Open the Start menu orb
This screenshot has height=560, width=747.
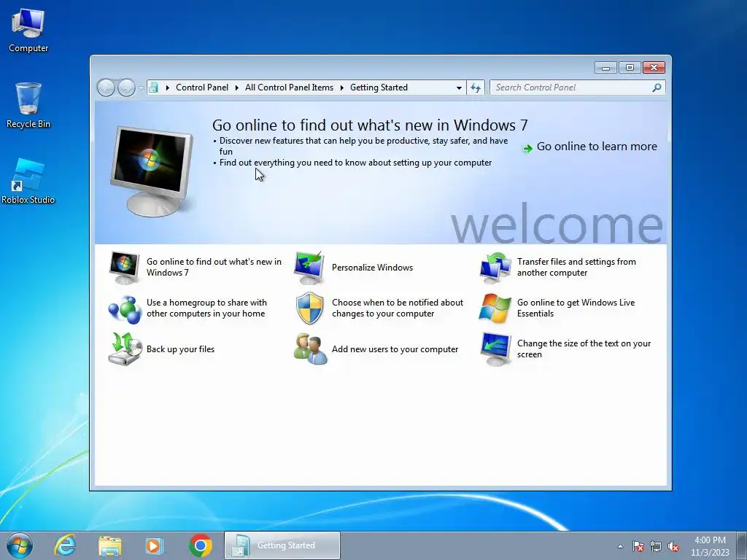click(x=20, y=545)
